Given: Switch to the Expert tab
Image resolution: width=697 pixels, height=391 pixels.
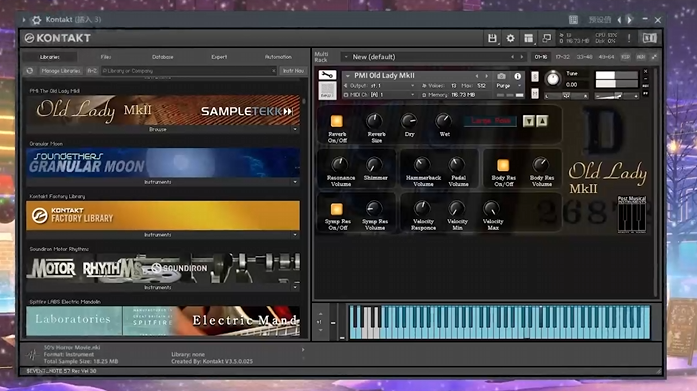Looking at the screenshot, I should pyautogui.click(x=219, y=57).
